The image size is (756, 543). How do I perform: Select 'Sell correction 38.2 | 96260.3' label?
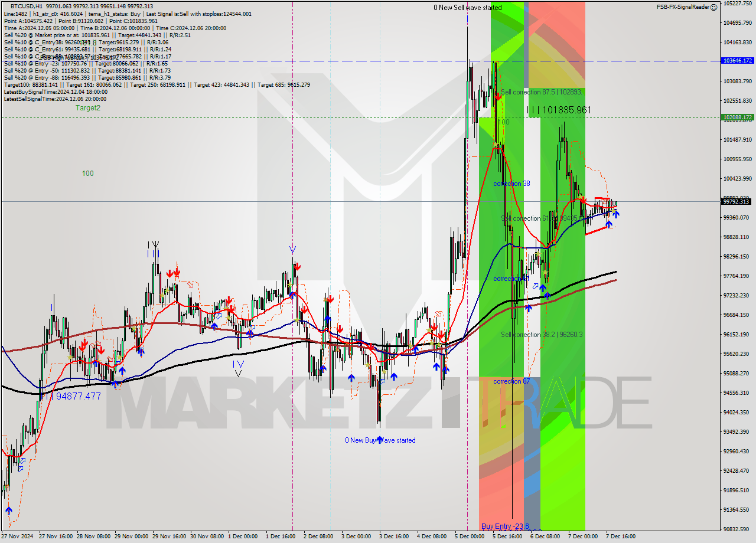click(542, 335)
